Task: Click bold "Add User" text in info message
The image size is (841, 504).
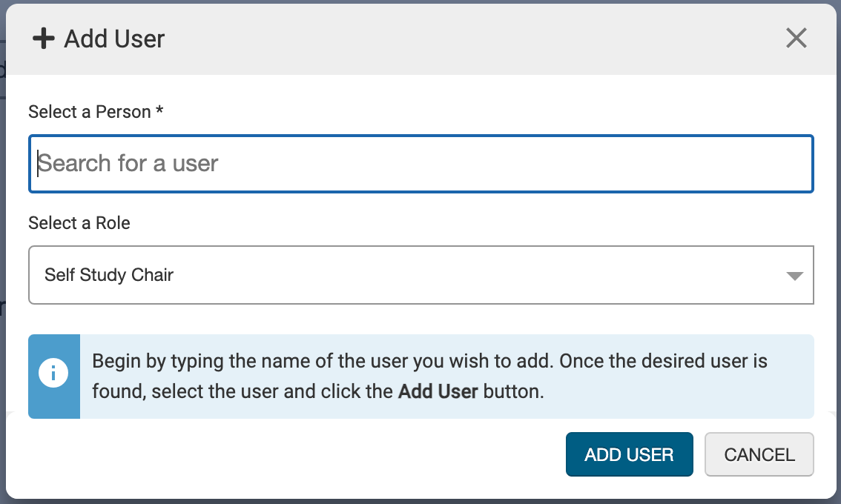Action: (438, 391)
